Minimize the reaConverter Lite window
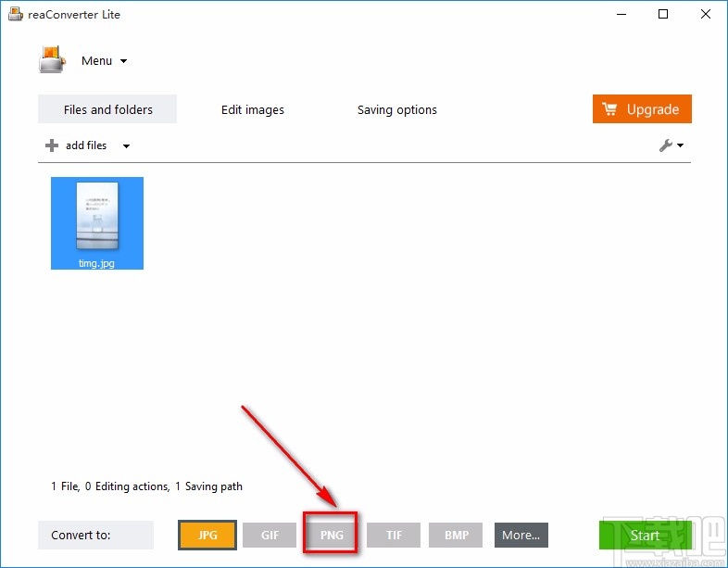728x568 pixels. click(x=621, y=15)
